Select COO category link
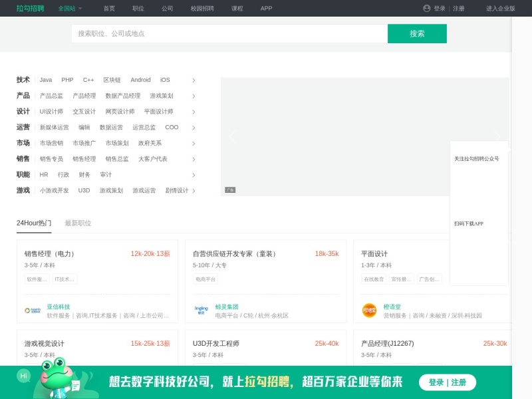Screen dimensions: 532x399 pyautogui.click(x=172, y=127)
